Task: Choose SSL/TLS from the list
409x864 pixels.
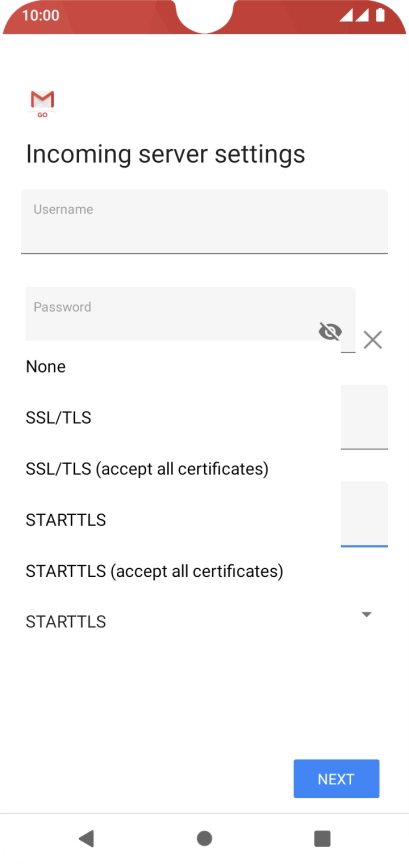Action: (58, 418)
